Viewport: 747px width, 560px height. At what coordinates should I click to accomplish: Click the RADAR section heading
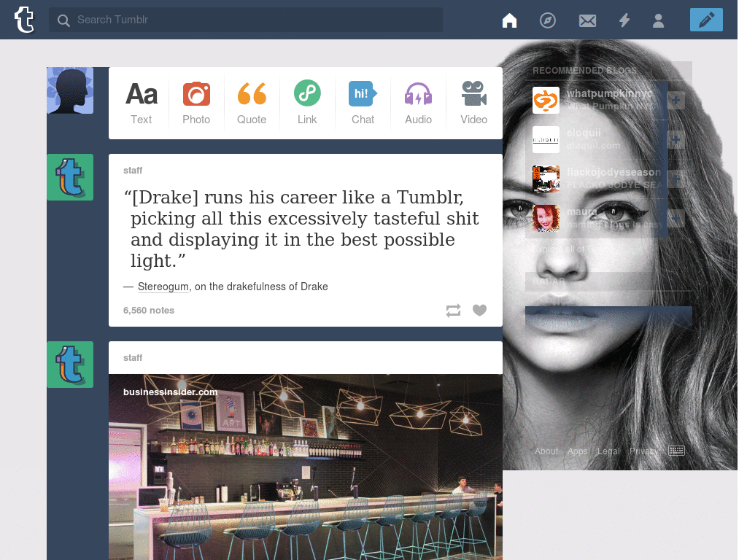549,281
